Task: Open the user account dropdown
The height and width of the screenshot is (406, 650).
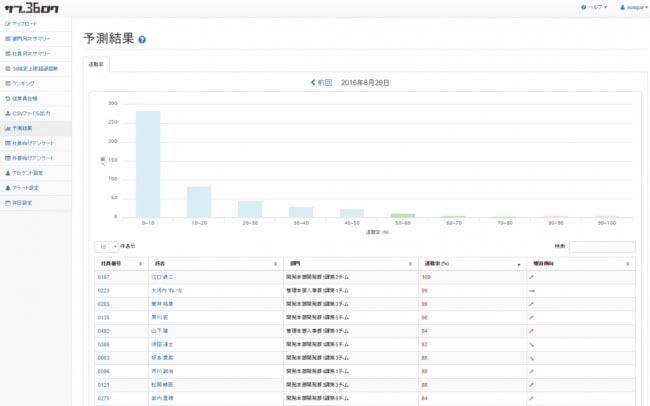Action: coord(630,7)
